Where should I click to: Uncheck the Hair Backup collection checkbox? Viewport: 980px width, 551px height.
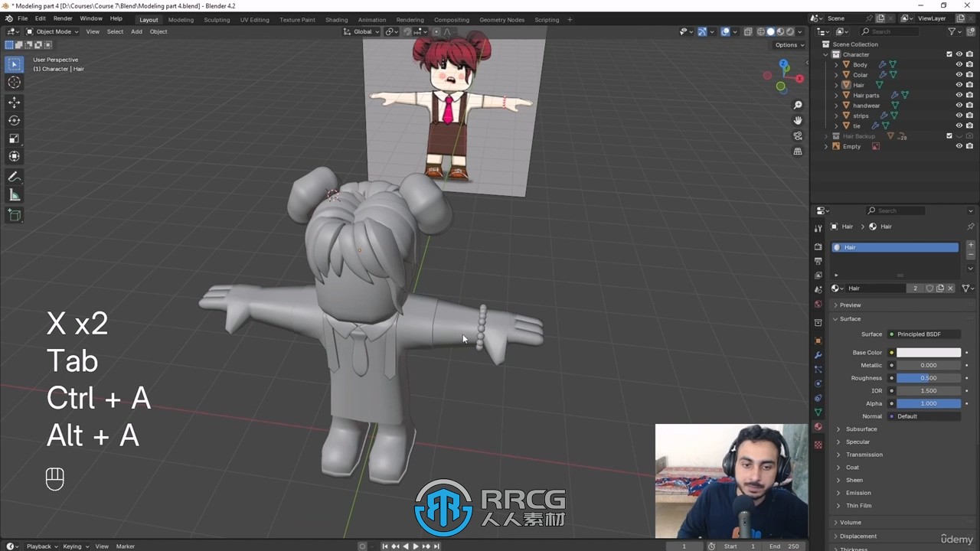click(949, 136)
